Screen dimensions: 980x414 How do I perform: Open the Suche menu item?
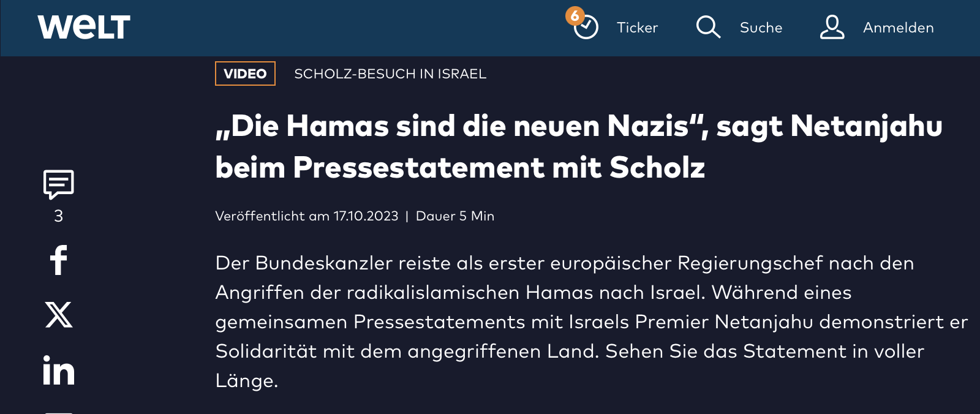761,28
